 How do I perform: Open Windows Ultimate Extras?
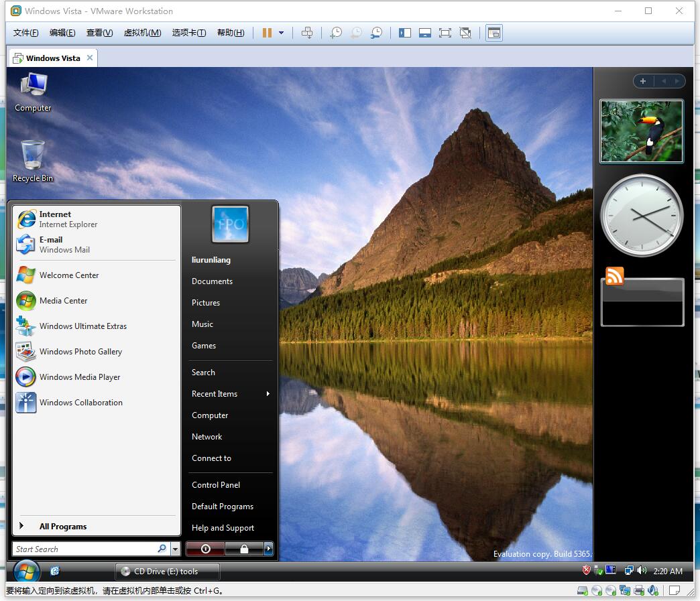pyautogui.click(x=97, y=326)
